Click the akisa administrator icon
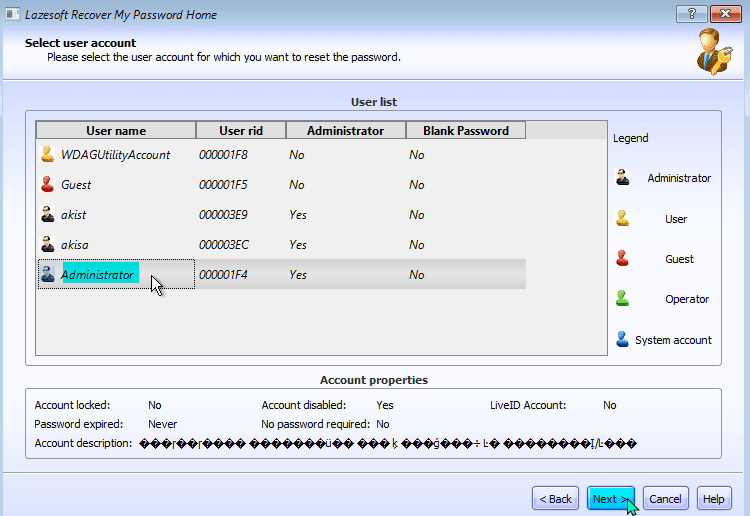 click(47, 245)
